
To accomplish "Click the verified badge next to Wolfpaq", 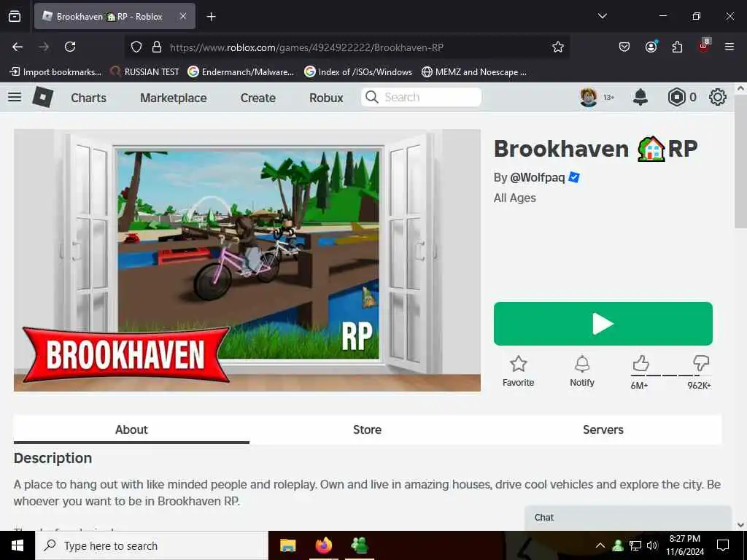I will pyautogui.click(x=575, y=177).
